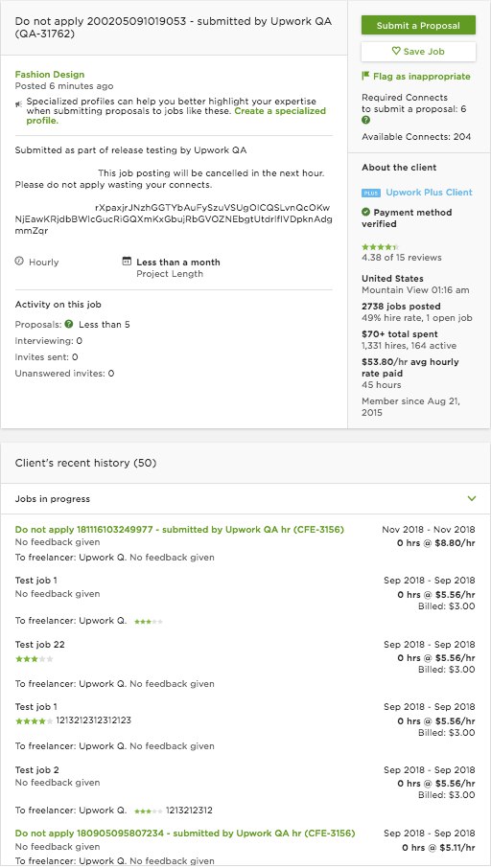Click the heart icon on Save Job
Image resolution: width=491 pixels, height=868 pixels.
(x=396, y=51)
